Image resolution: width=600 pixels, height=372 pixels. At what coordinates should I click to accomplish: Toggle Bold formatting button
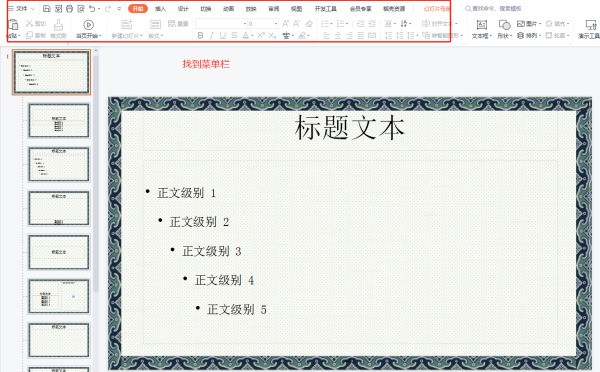click(200, 36)
